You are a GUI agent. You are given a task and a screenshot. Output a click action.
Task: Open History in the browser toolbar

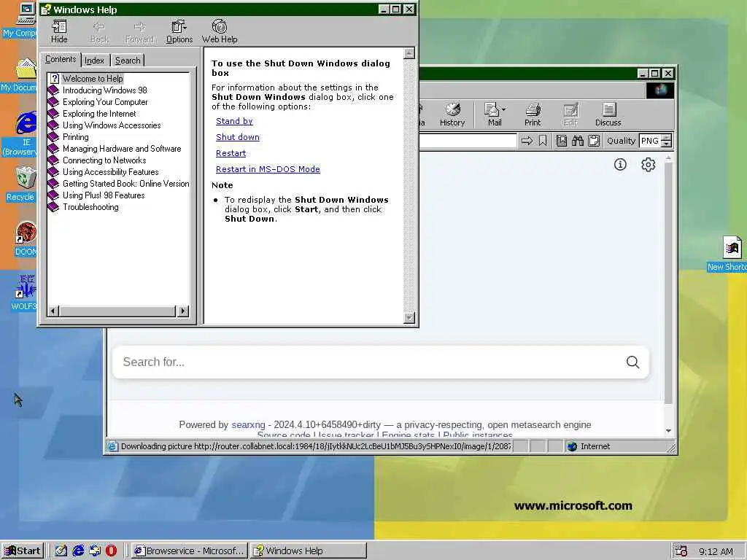click(x=452, y=114)
